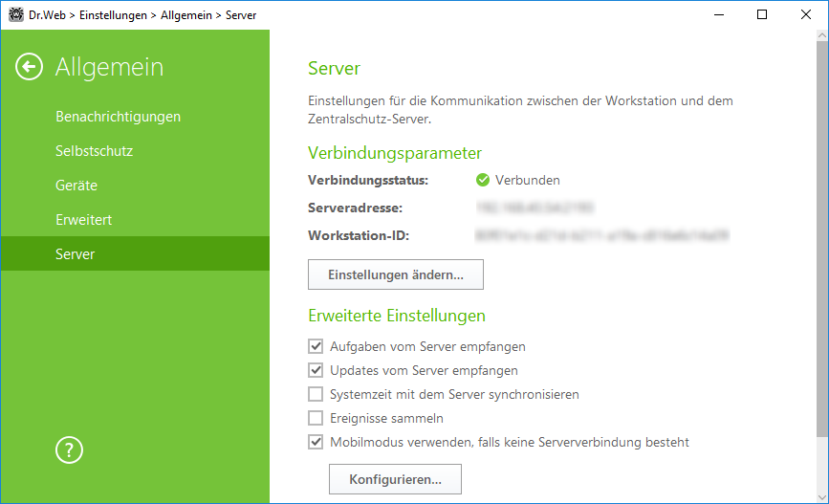Go back using the arrow beside Allgemein
The height and width of the screenshot is (504, 829).
point(29,67)
